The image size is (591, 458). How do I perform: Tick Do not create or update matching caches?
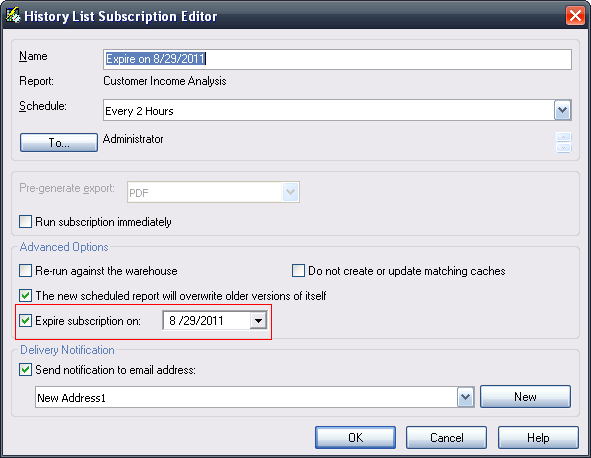298,271
